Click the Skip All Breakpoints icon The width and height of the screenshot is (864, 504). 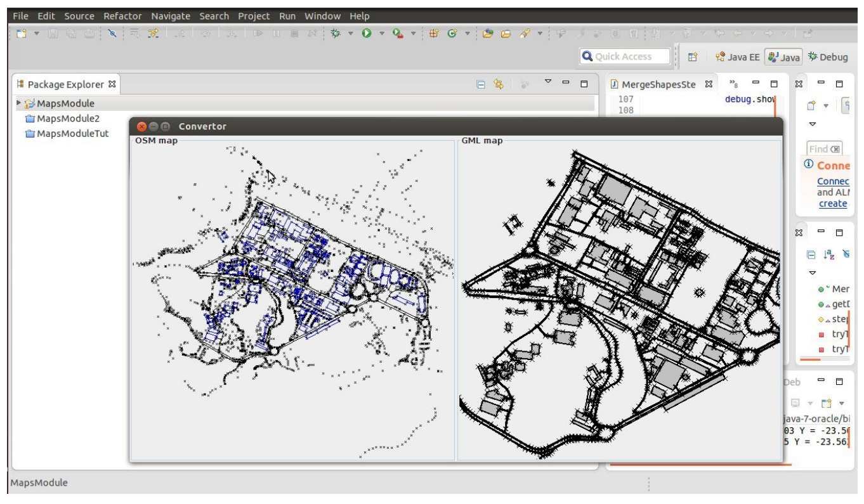point(111,34)
